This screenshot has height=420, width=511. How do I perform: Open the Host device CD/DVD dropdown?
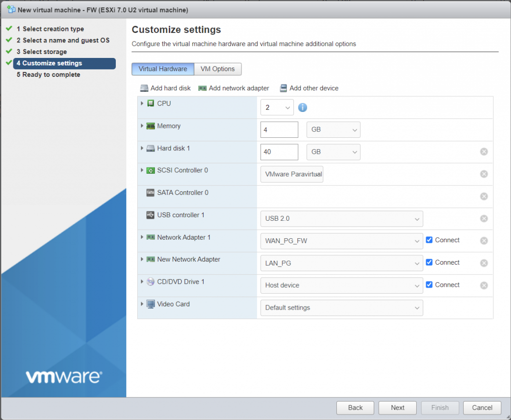pos(341,285)
